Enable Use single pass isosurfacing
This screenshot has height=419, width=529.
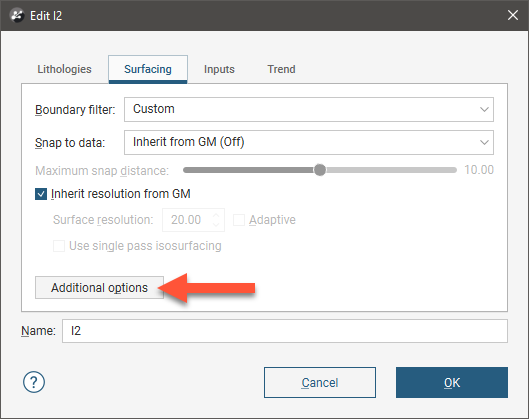coord(59,246)
